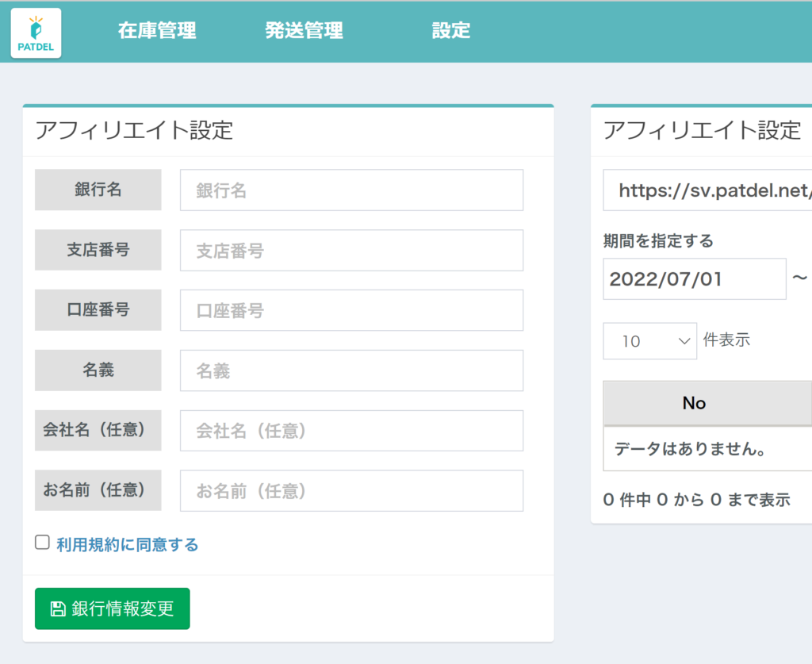
Task: Click into the 支店番号 text box
Action: (351, 251)
